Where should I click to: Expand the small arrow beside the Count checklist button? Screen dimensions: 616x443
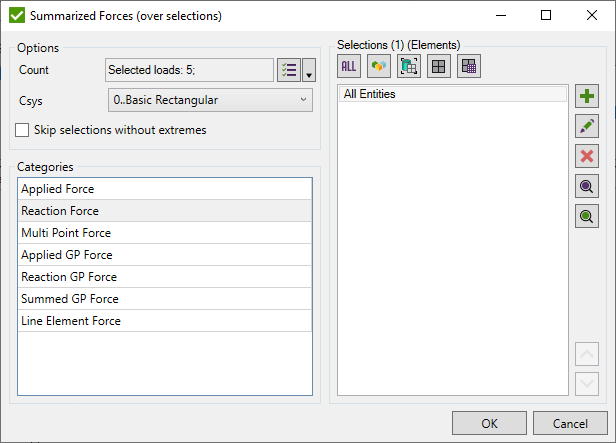(309, 71)
